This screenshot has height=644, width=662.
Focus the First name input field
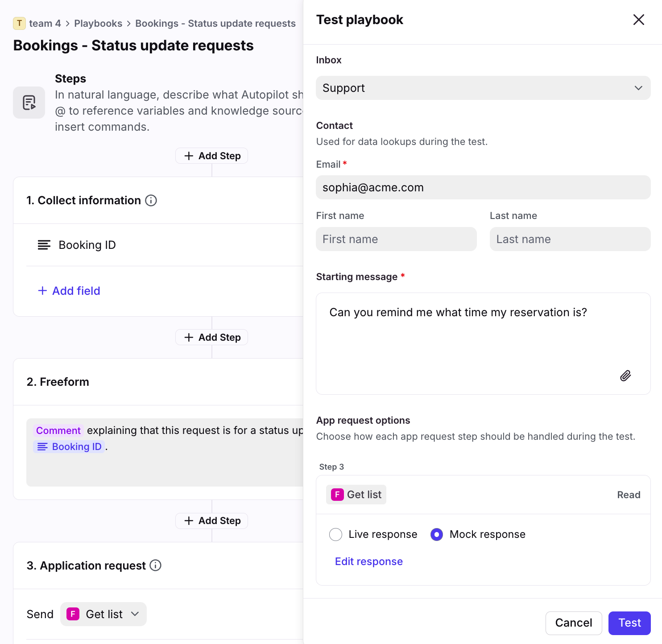[x=396, y=239]
